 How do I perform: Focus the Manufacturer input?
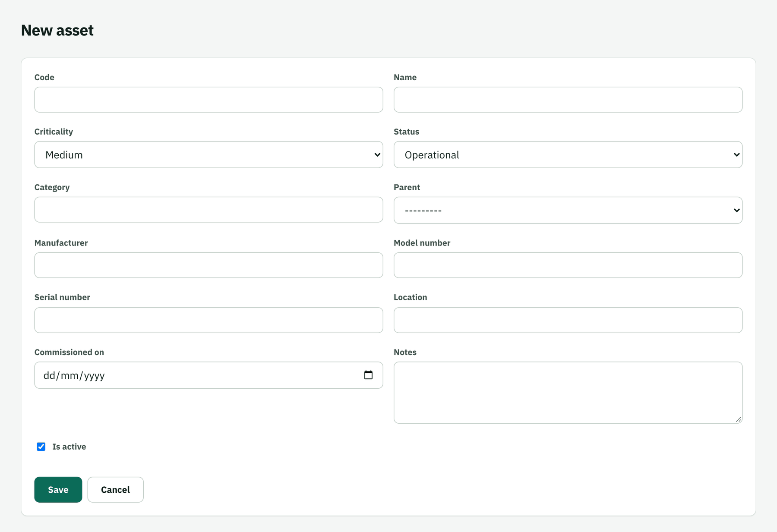(208, 265)
